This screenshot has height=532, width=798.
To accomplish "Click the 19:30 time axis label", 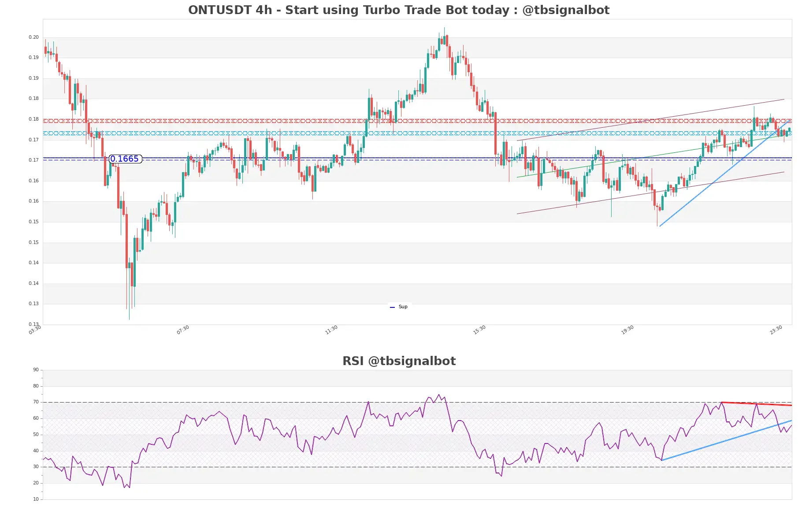I will (627, 330).
